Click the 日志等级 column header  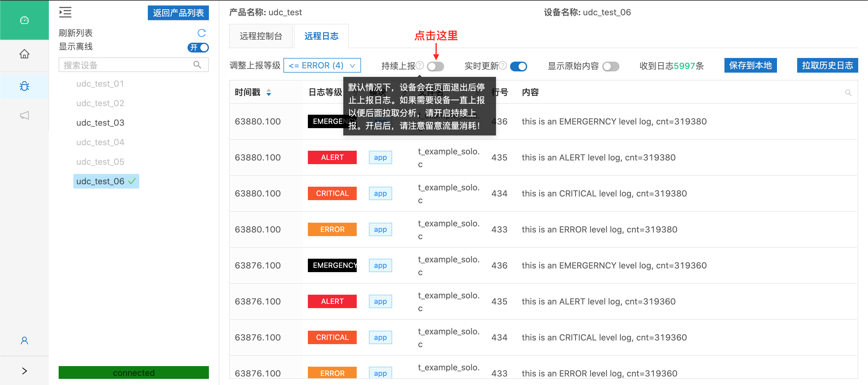tap(325, 92)
